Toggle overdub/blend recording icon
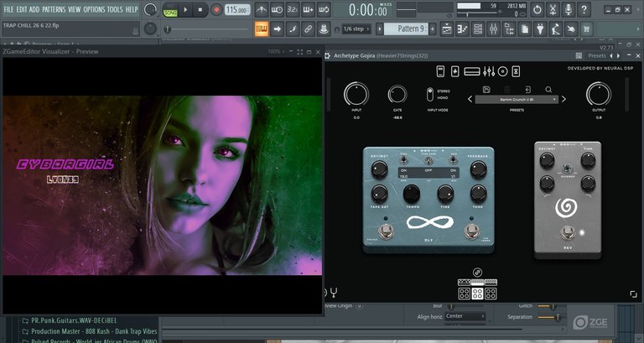 pos(308,9)
